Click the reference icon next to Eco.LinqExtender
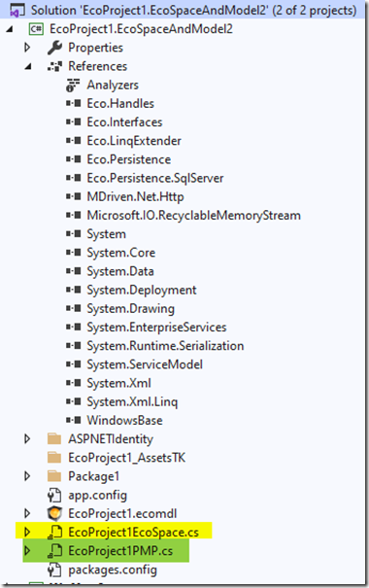The image size is (369, 588). (x=74, y=141)
